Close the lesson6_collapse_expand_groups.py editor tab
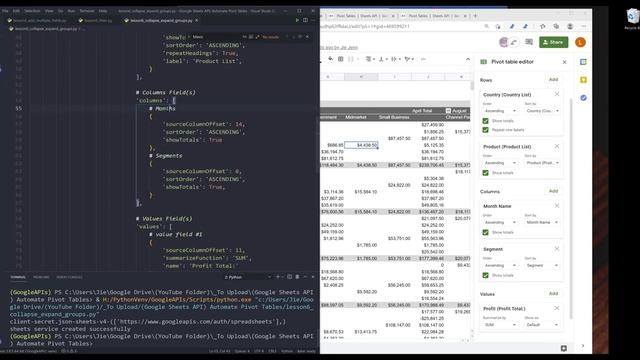This screenshot has height=360, width=640. pyautogui.click(x=196, y=20)
